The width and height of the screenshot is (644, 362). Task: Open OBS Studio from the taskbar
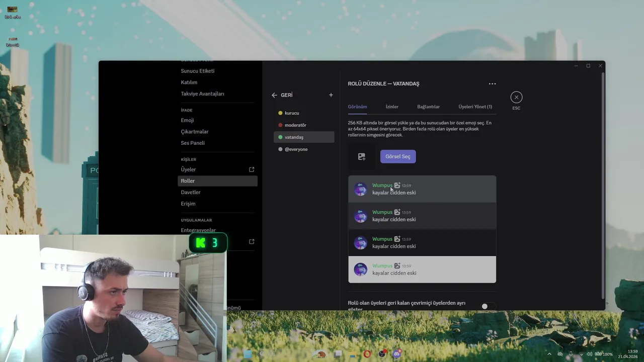pyautogui.click(x=382, y=354)
